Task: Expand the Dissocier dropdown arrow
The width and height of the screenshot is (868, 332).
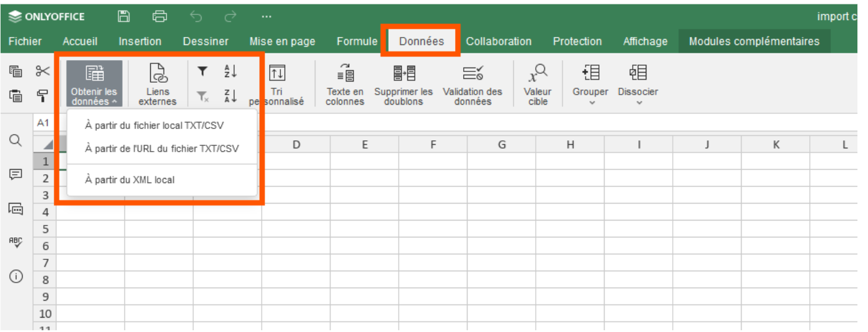Action: coord(638,103)
